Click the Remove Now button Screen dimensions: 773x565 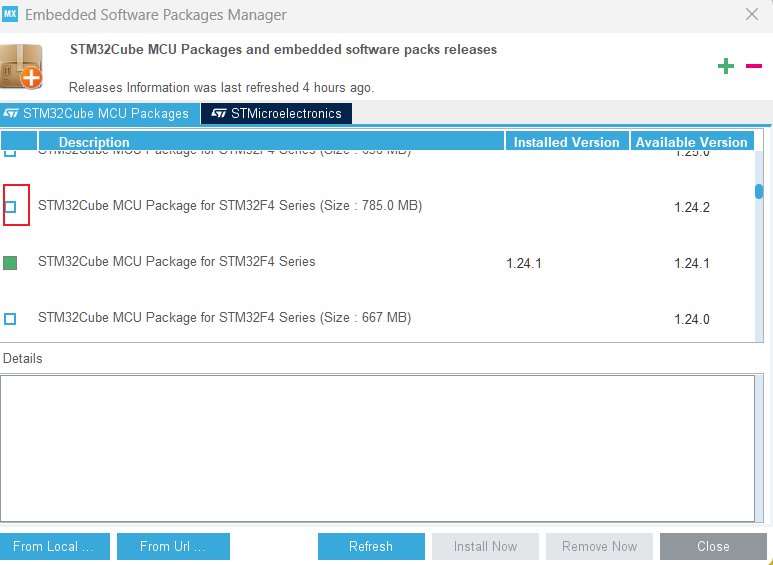(x=599, y=546)
